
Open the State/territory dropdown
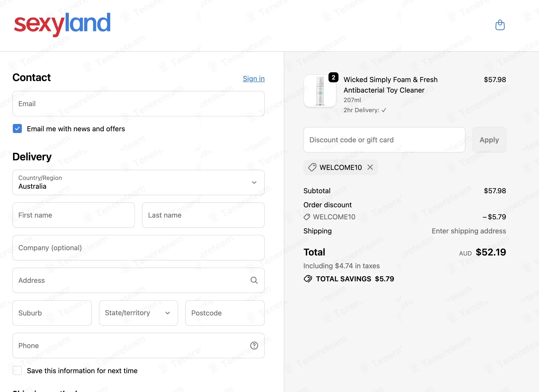coord(139,313)
